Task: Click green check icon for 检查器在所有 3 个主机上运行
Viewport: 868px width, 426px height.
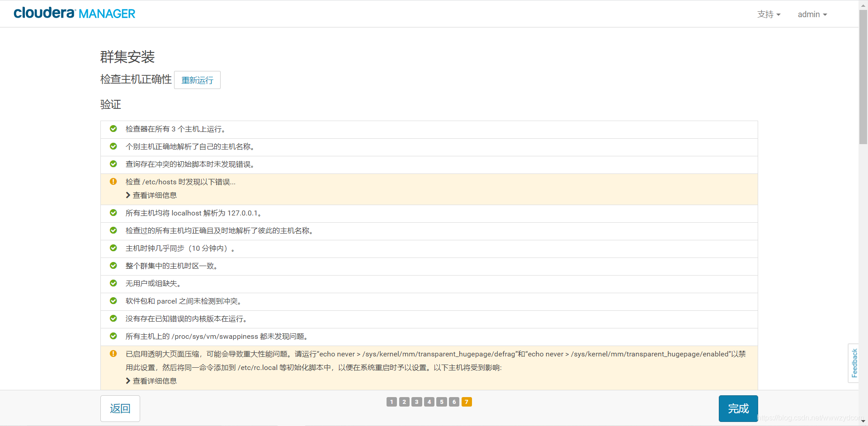Action: click(113, 129)
